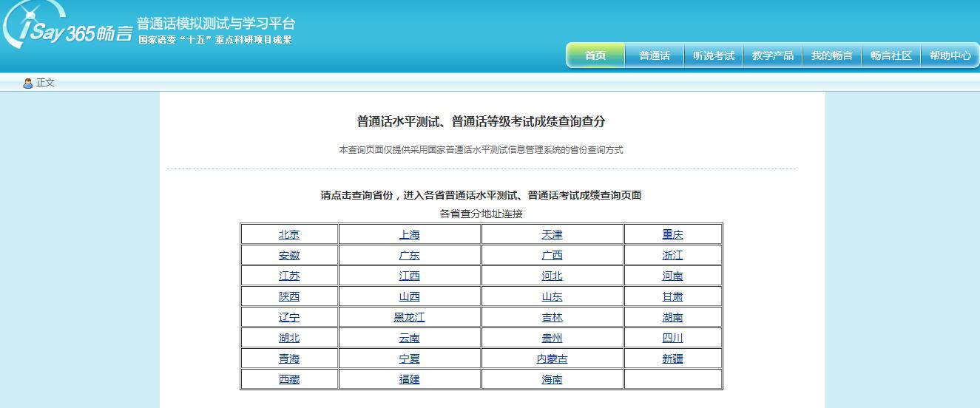This screenshot has width=980, height=408.
Task: Click the 黑龙江 link
Action: point(409,317)
